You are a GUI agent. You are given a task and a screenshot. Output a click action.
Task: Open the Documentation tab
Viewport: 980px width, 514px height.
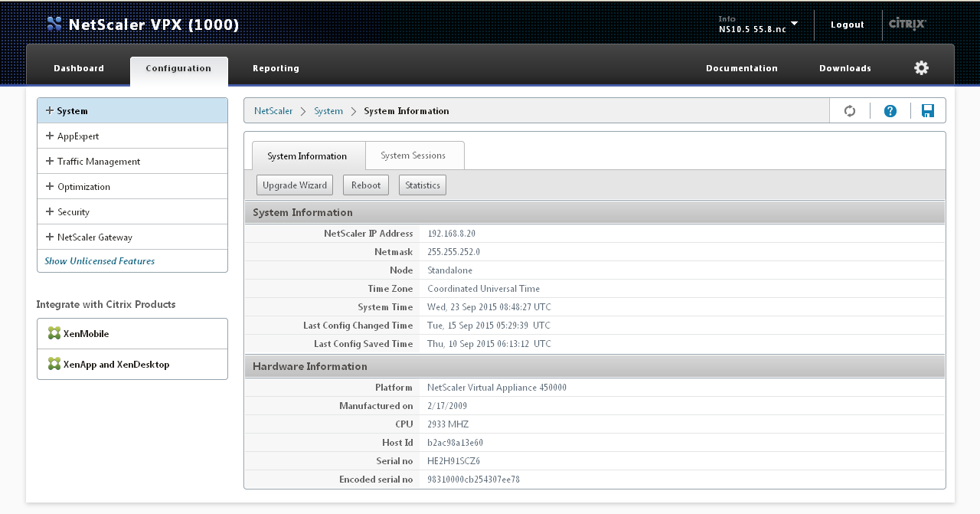pyautogui.click(x=742, y=68)
